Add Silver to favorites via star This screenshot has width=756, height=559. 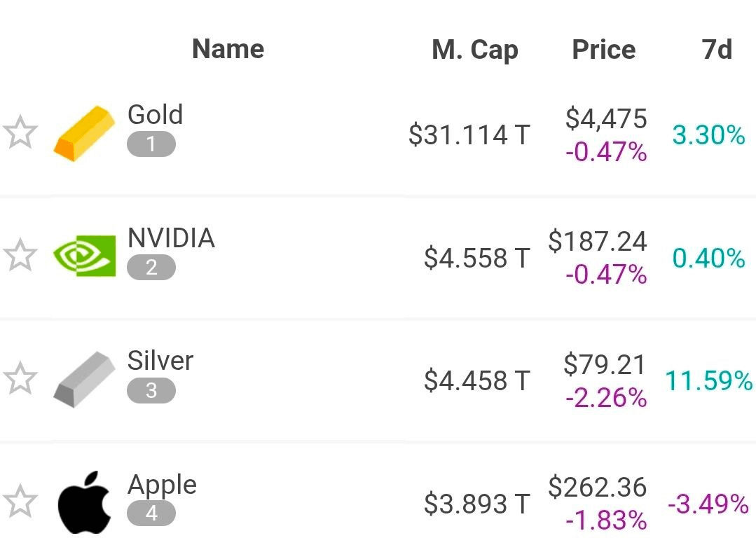(20, 379)
